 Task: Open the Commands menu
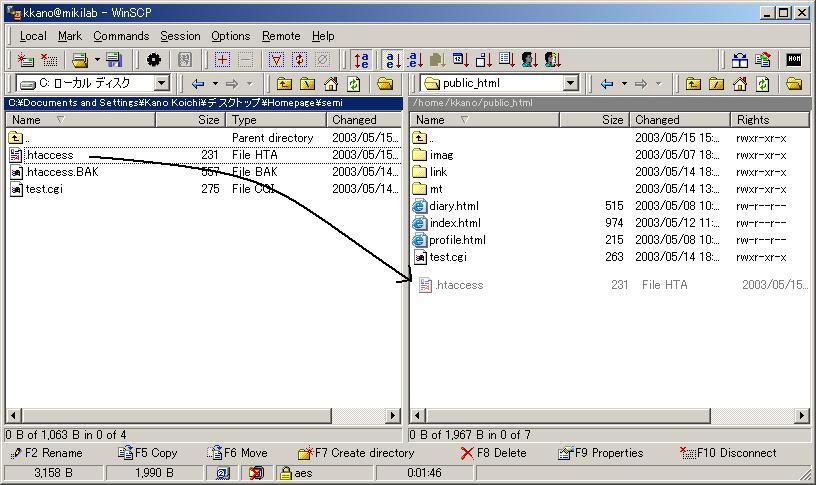pos(121,36)
